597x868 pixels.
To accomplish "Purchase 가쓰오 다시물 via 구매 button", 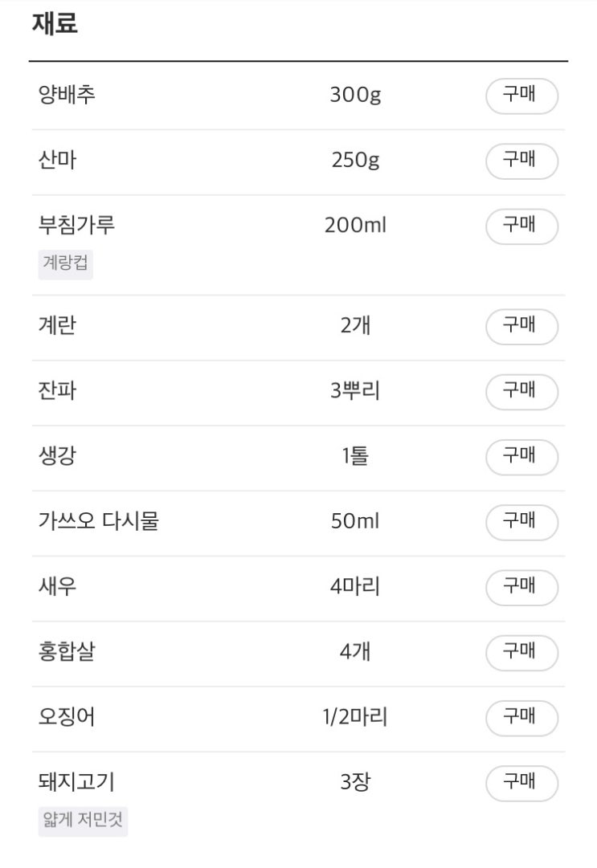I will tap(521, 523).
